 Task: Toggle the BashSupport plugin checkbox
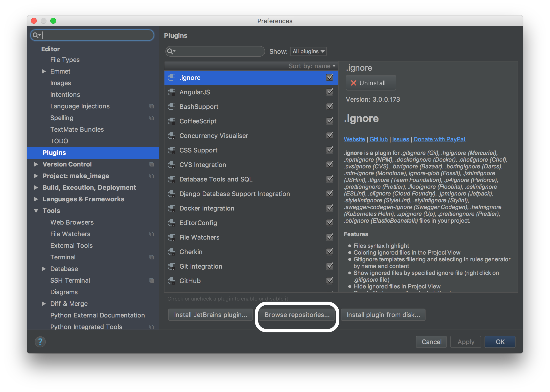click(329, 106)
